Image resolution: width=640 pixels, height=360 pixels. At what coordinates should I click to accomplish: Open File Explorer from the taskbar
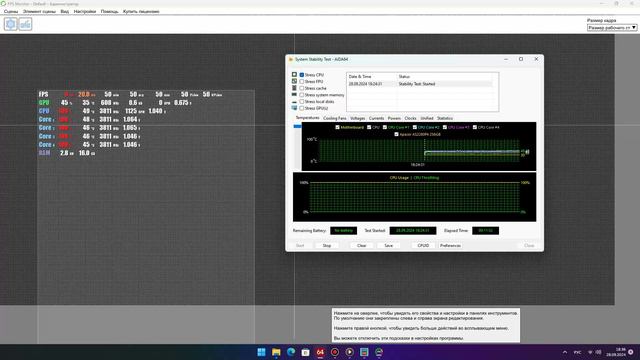pos(276,352)
